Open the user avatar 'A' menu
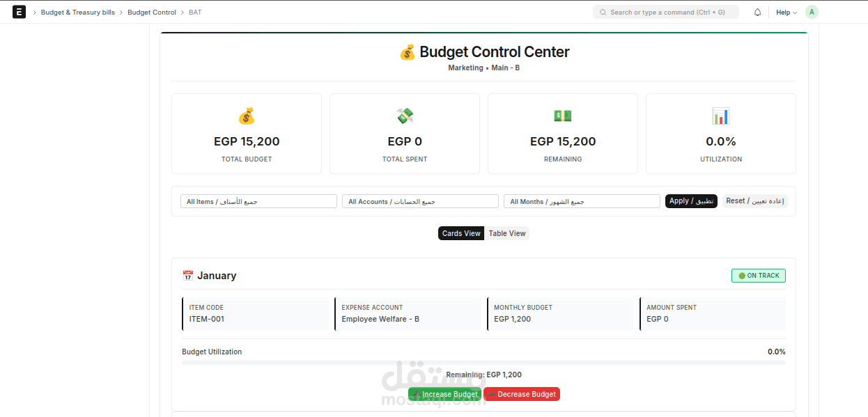Screen dimensions: 868x417 click(812, 12)
